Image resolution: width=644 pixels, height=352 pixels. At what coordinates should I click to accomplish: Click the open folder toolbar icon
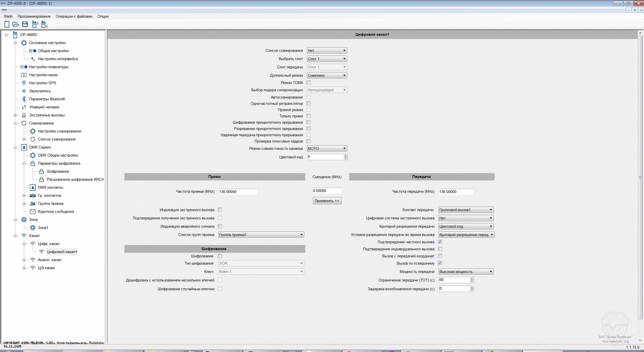click(16, 24)
